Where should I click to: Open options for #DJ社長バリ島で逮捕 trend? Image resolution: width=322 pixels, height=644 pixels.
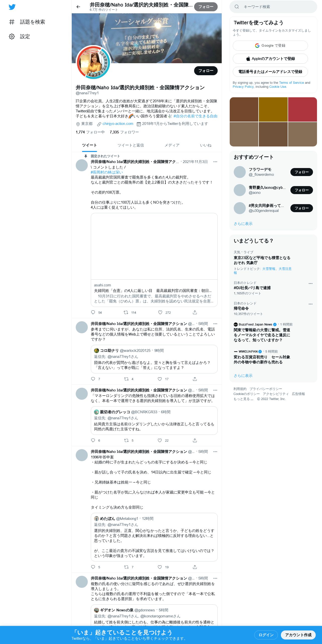(x=310, y=283)
